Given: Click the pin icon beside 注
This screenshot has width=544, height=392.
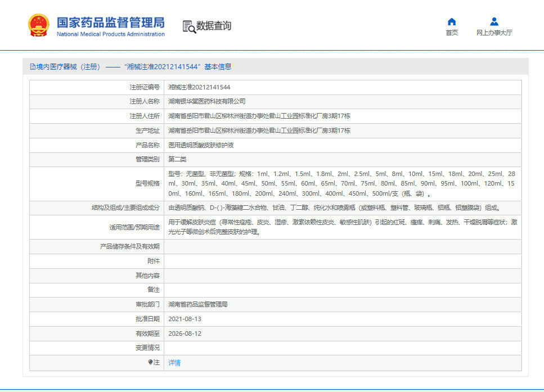Looking at the screenshot, I should (150, 363).
